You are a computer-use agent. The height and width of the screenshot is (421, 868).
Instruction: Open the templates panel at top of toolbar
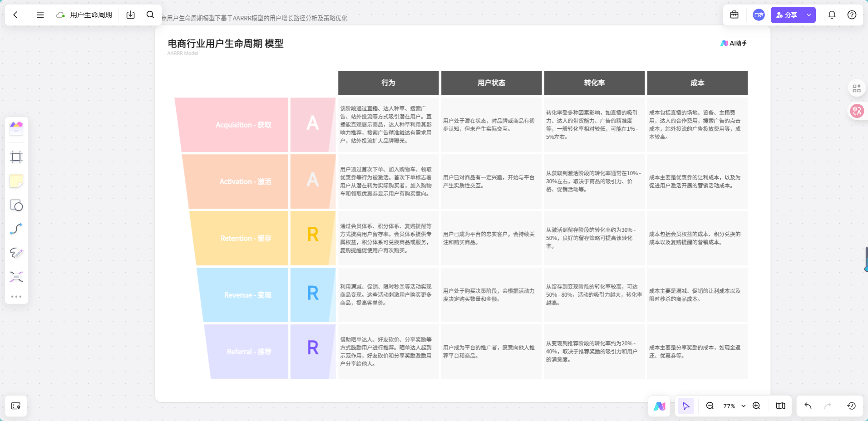tap(16, 128)
